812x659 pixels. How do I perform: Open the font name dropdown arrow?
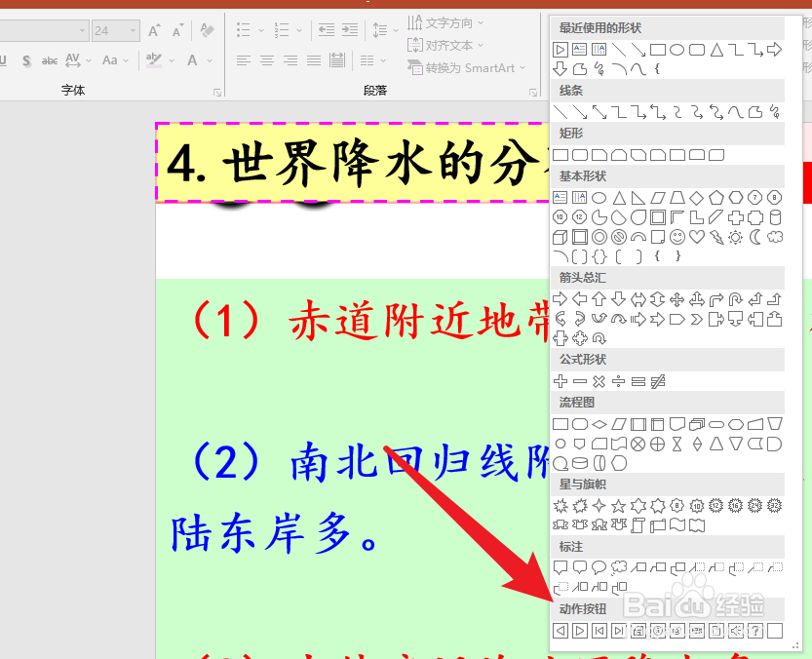[x=82, y=31]
